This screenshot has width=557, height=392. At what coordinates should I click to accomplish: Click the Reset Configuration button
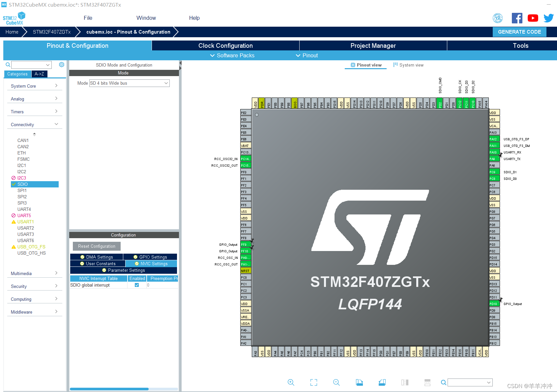pos(97,246)
